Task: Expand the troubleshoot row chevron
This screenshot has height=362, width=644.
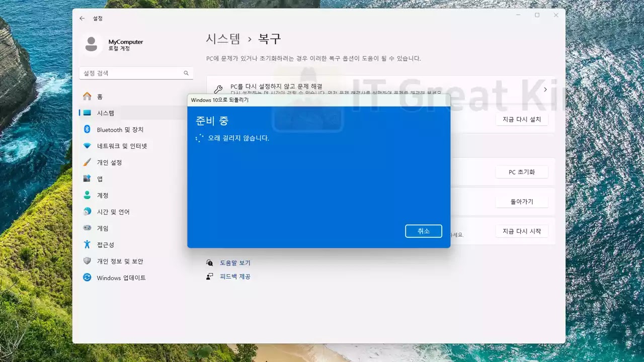Action: pos(545,89)
